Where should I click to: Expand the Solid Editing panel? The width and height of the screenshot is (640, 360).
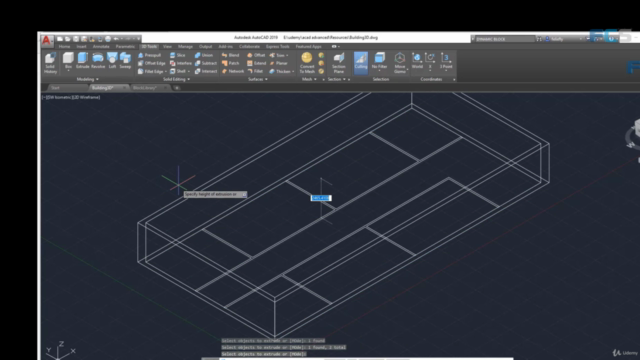point(176,79)
